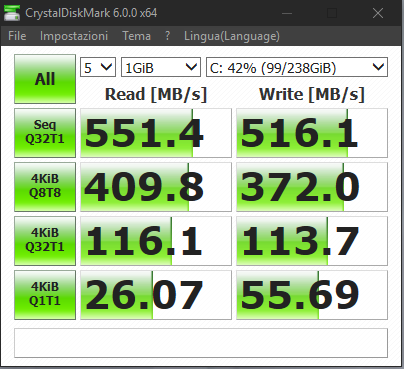The image size is (404, 369).
Task: Select the 4KiB Q32T1 write value 113.7
Action: point(312,241)
